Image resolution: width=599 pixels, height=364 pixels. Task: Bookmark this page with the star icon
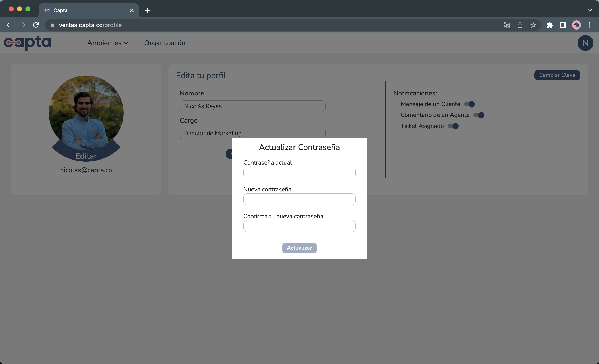pyautogui.click(x=533, y=25)
